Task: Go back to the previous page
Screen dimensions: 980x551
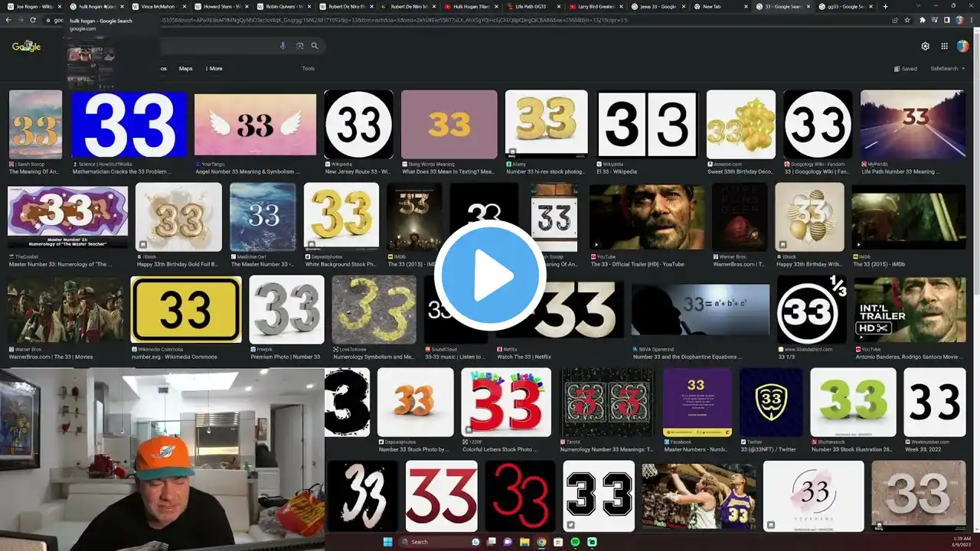Action: 9,20
